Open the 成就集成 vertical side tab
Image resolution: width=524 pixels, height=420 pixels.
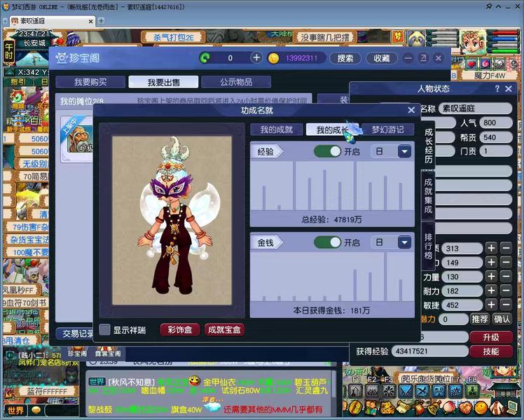429,195
